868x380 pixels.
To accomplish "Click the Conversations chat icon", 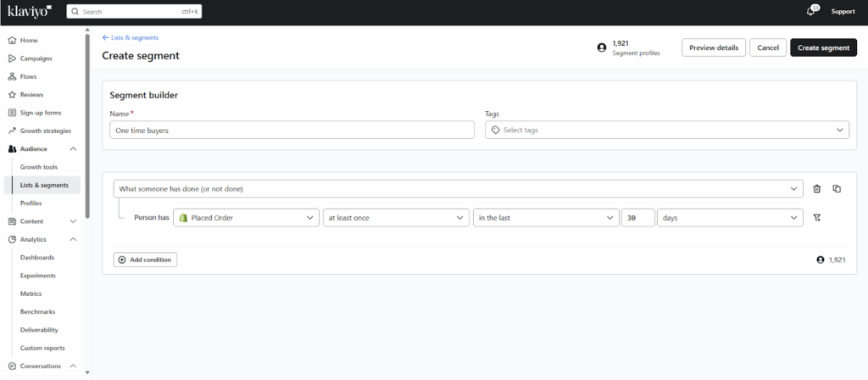I will [x=12, y=366].
